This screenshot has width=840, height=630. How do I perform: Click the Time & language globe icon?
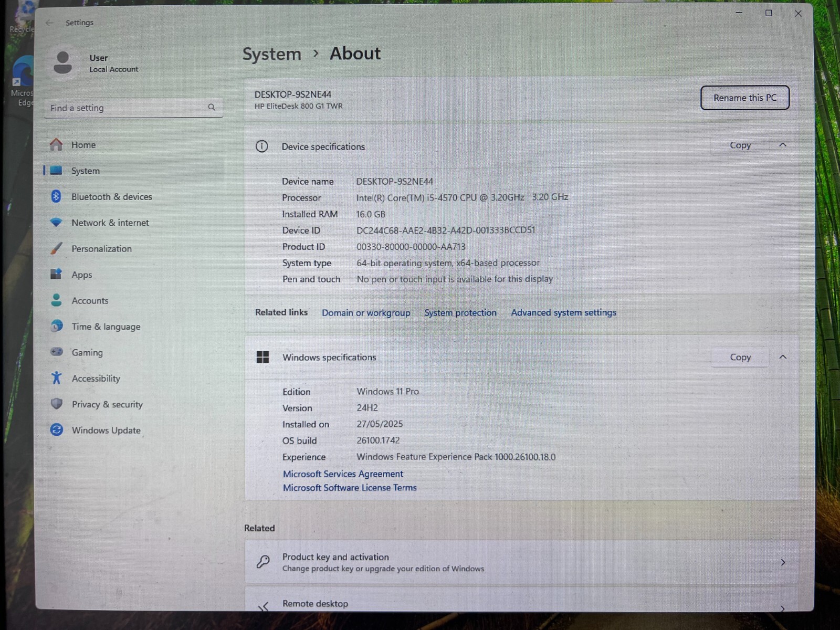56,326
